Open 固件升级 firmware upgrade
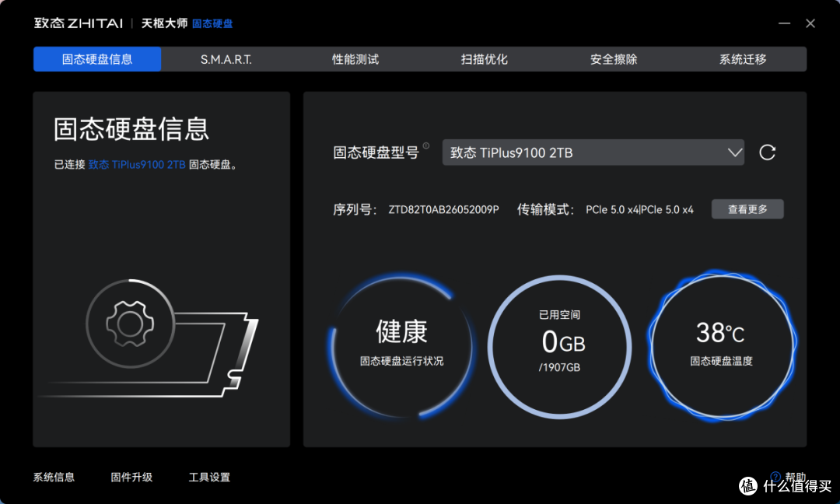840x504 pixels. (x=131, y=478)
